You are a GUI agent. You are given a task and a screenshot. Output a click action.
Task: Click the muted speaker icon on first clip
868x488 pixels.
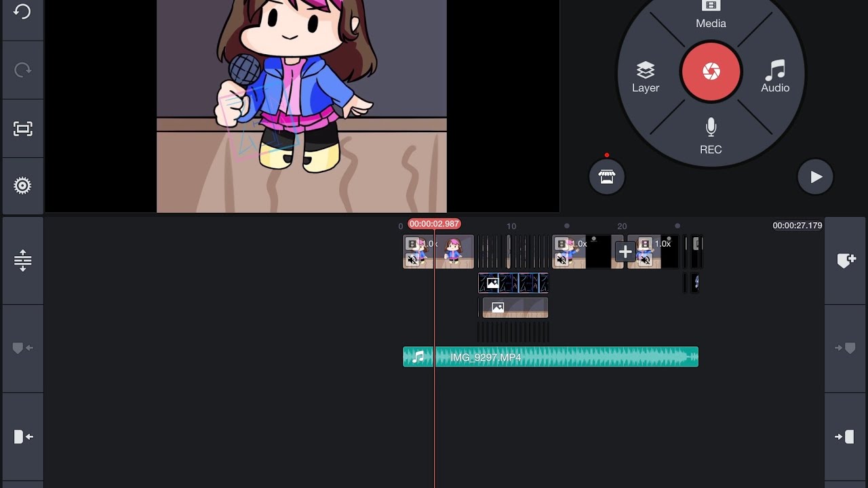(x=412, y=260)
